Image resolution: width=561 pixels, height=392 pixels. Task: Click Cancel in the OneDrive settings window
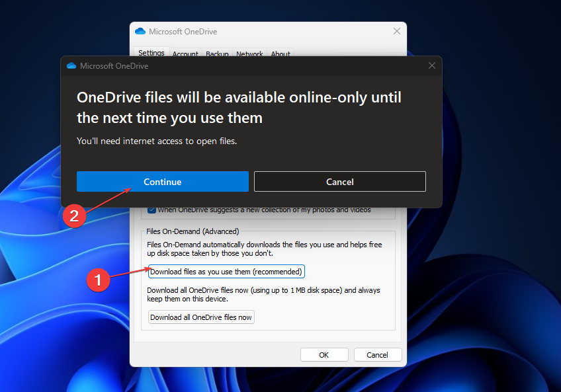[378, 355]
